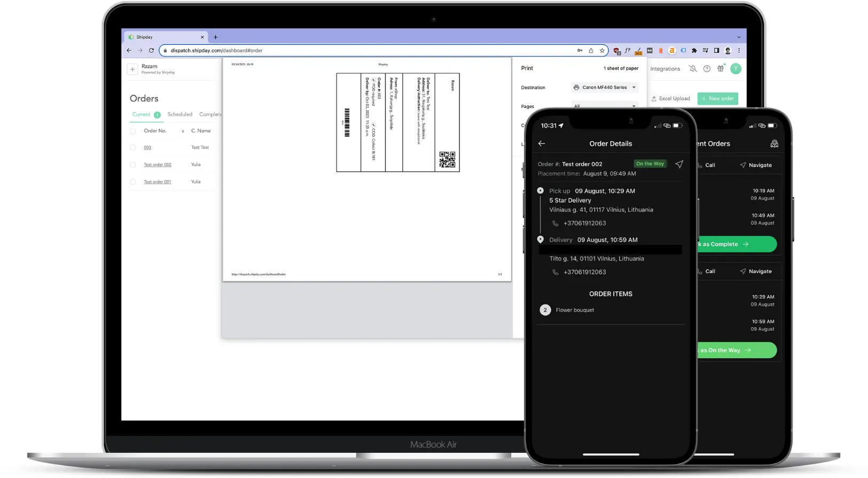Go back from Order Details on phone

[542, 143]
